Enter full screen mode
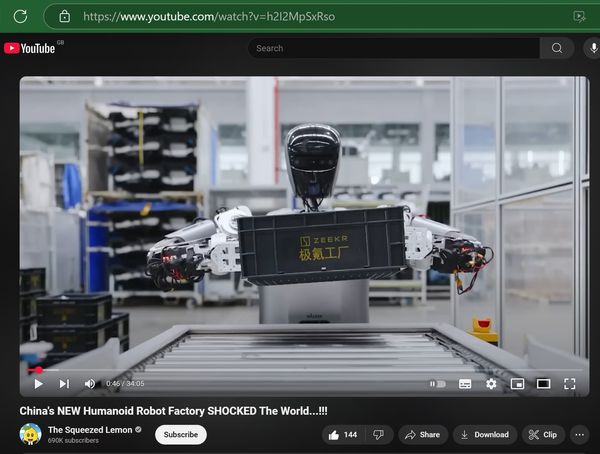Image resolution: width=600 pixels, height=454 pixels. pos(570,384)
